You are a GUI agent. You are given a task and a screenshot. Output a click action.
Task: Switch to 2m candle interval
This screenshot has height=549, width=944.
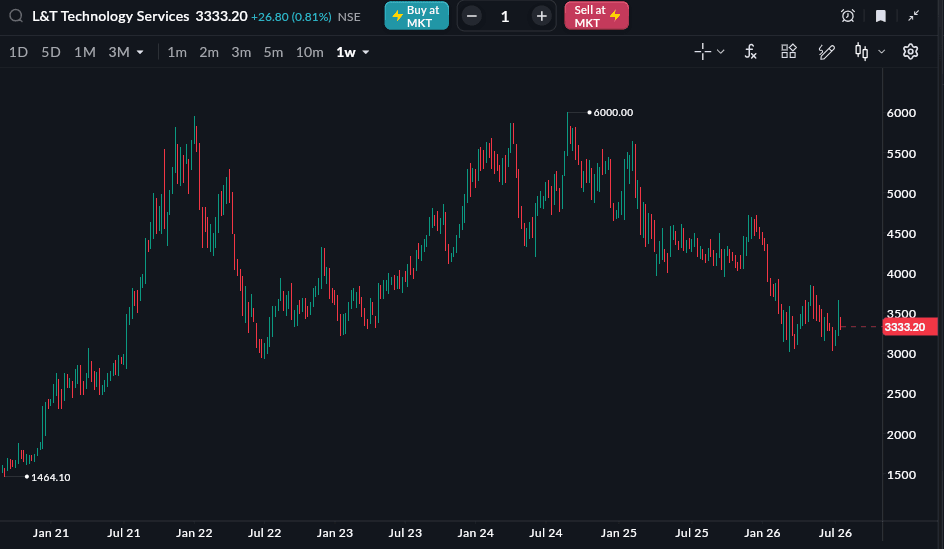click(x=209, y=52)
